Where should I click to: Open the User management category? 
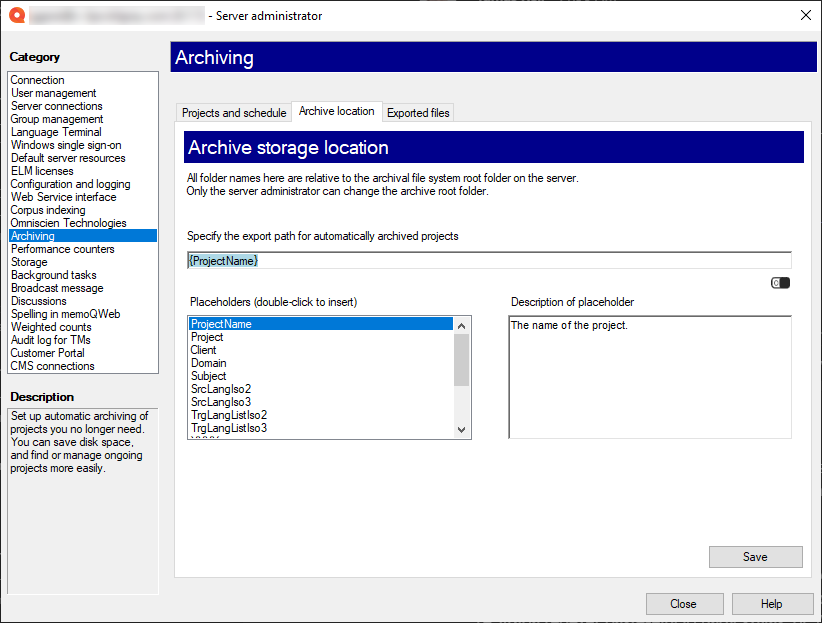[x=54, y=93]
